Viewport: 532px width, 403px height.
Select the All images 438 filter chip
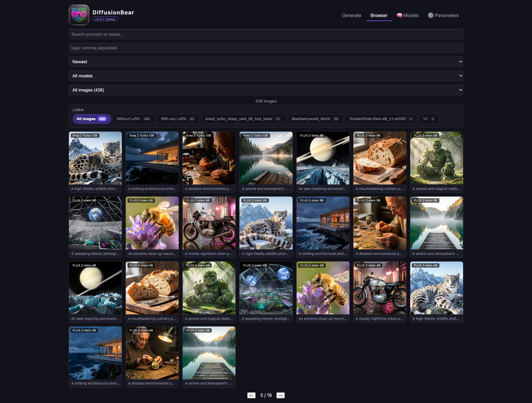[92, 119]
